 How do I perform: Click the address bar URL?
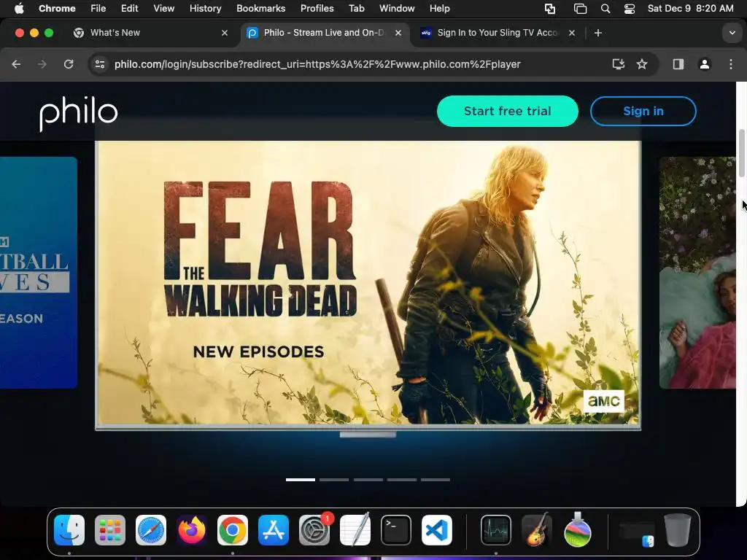[x=317, y=64]
